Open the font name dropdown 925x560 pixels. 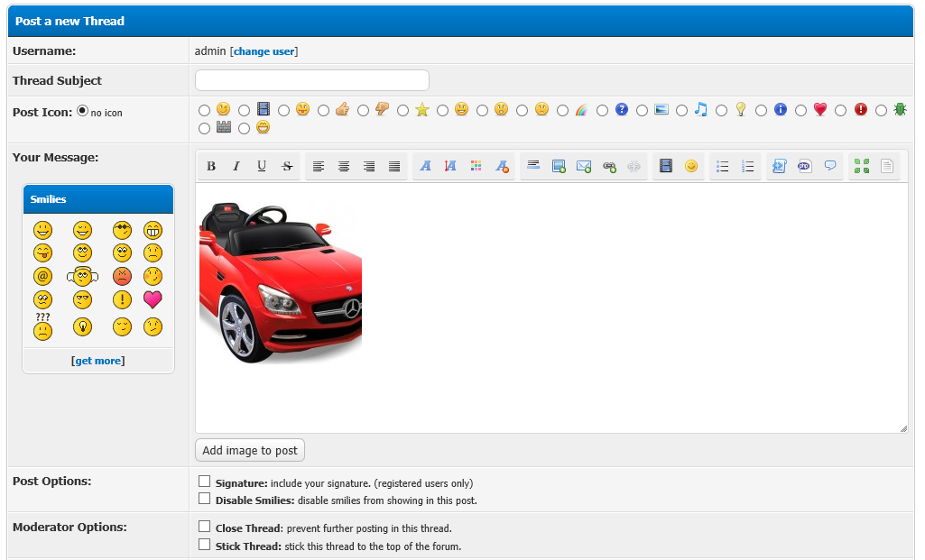pyautogui.click(x=425, y=166)
